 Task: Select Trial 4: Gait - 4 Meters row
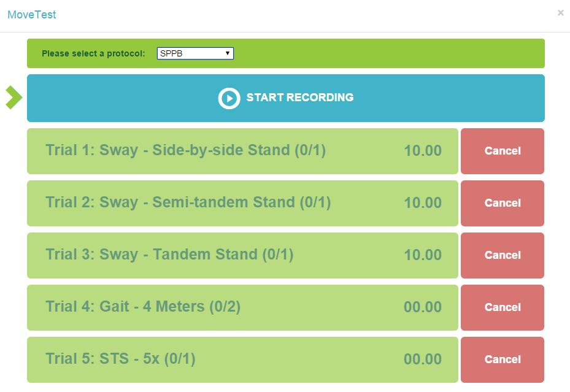(143, 307)
